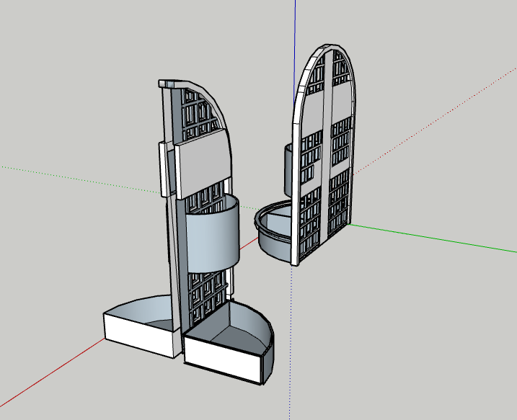
Task: Click the dotted blue axis below origin
Action: coord(291,346)
